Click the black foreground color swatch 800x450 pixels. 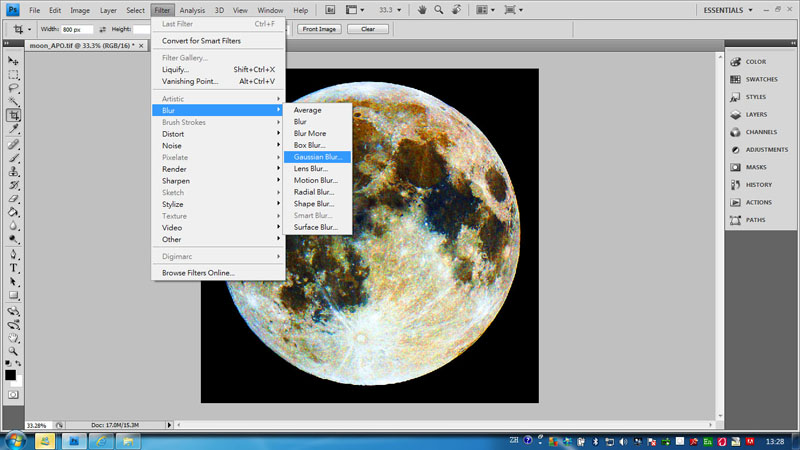10,374
